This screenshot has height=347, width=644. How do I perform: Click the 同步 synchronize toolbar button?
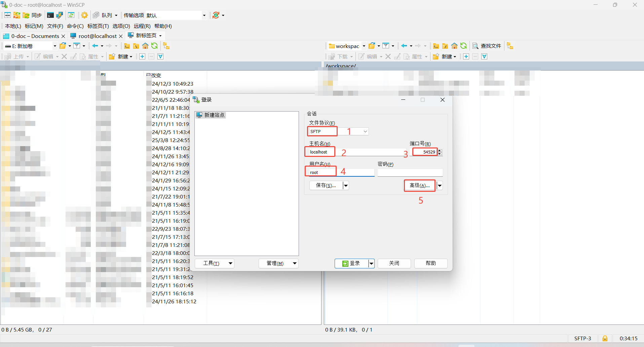pyautogui.click(x=33, y=15)
